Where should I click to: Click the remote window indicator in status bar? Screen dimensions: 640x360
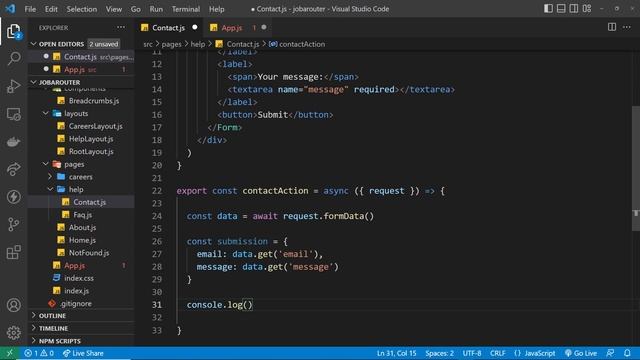coord(9,353)
